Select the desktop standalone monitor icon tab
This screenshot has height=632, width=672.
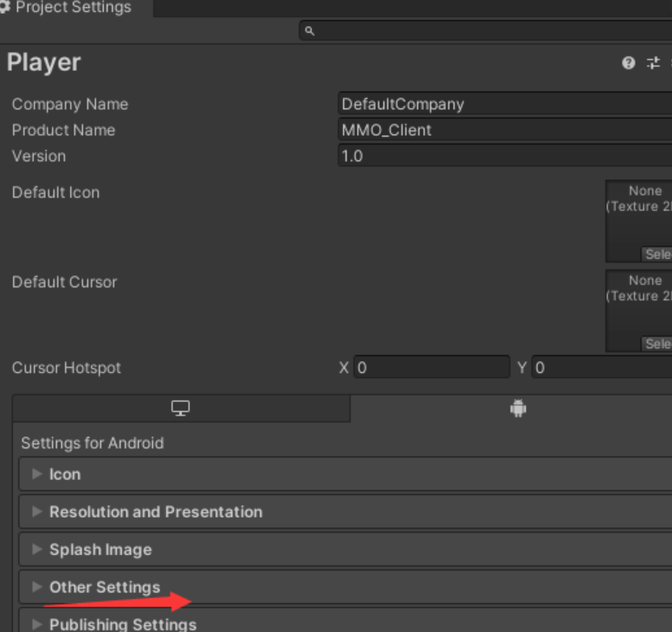(180, 409)
